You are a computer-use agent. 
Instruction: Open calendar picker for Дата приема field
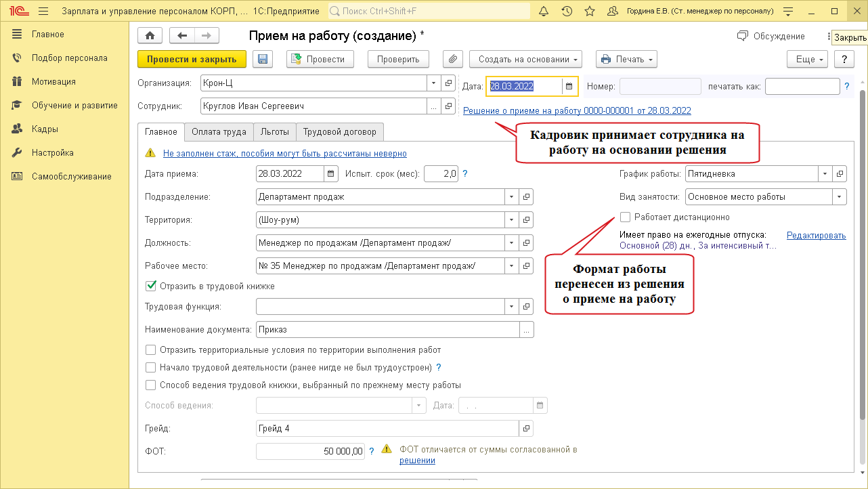pos(331,174)
